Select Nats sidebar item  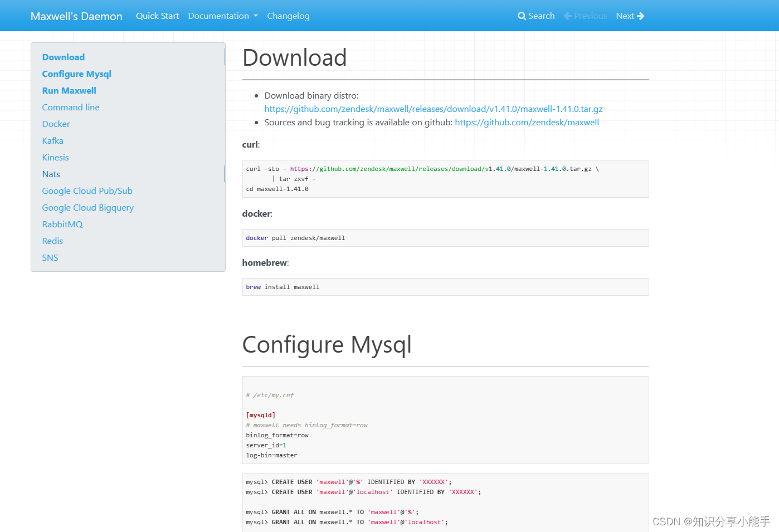51,174
